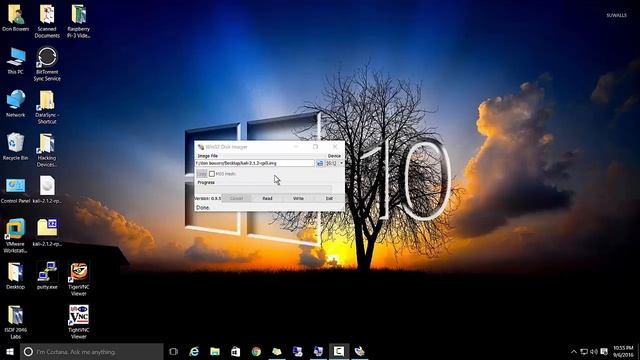Launch Internet Explorer from the taskbar
The width and height of the screenshot is (640, 360).
(x=194, y=351)
